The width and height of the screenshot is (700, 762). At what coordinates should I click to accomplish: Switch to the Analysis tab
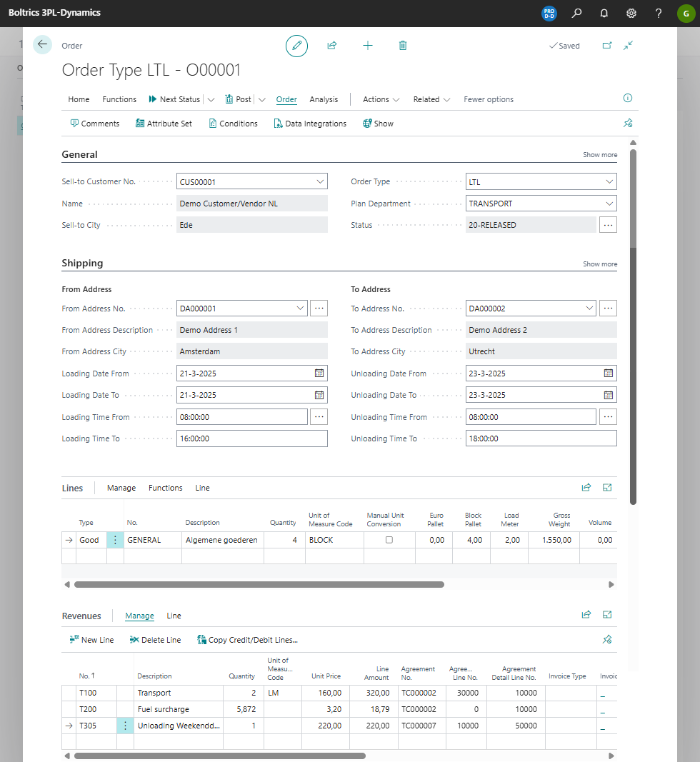click(324, 99)
